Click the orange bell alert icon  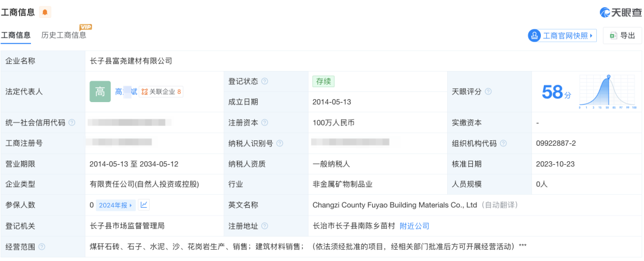click(x=45, y=13)
